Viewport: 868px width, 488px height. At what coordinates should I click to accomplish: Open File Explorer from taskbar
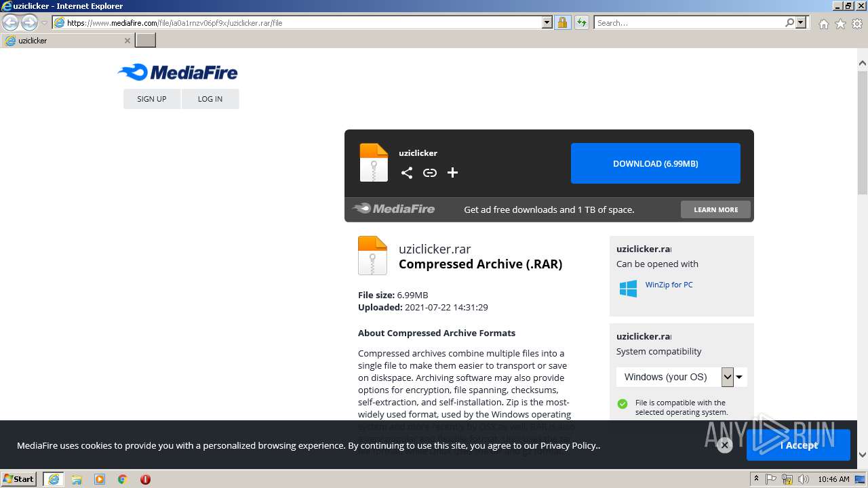point(77,479)
